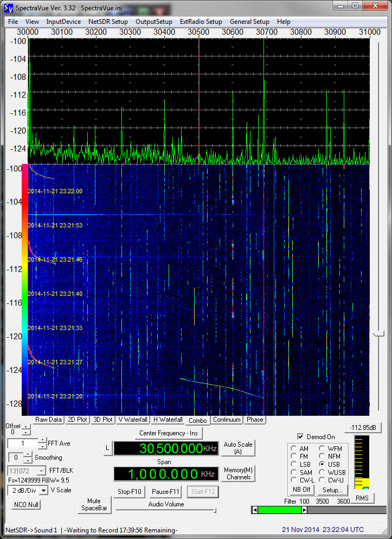
Task: Open demodulator Setup... button
Action: (332, 490)
